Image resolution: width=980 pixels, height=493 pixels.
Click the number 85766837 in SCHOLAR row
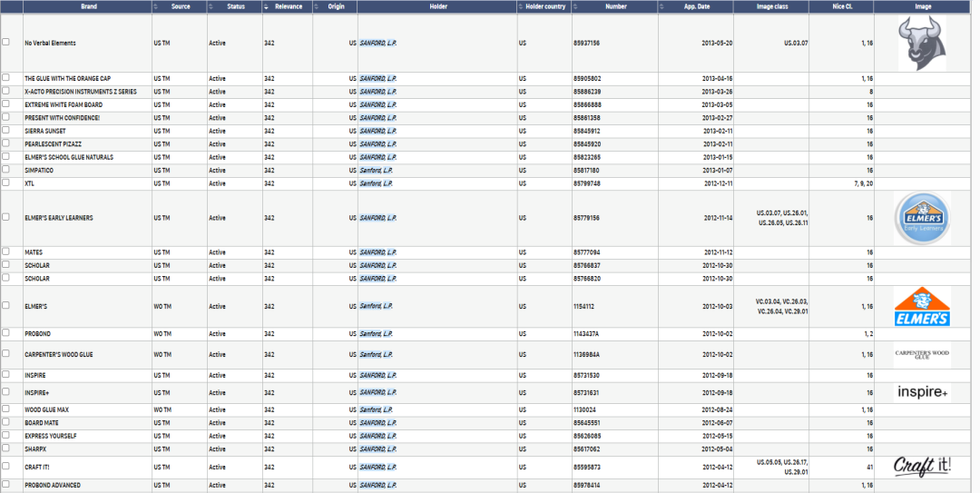coord(586,266)
